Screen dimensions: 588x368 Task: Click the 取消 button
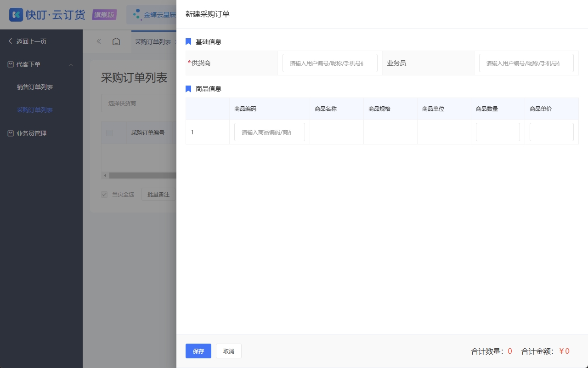click(x=229, y=351)
